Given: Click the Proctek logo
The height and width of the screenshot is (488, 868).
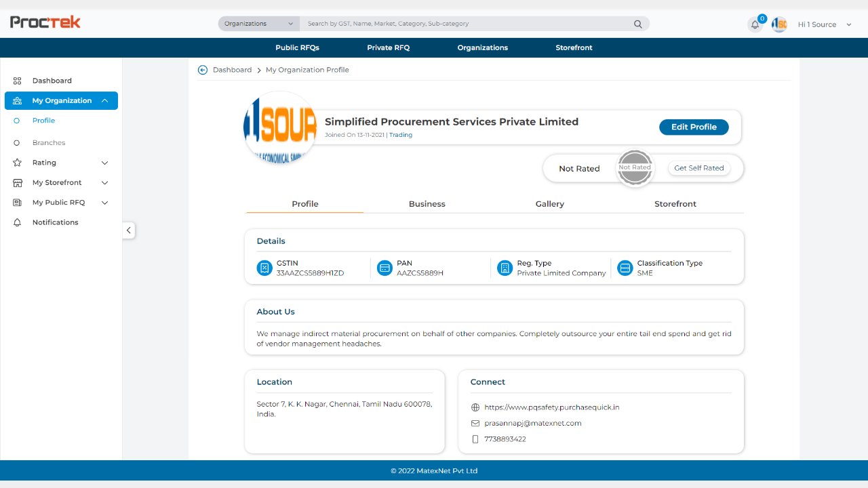Looking at the screenshot, I should click(x=45, y=22).
